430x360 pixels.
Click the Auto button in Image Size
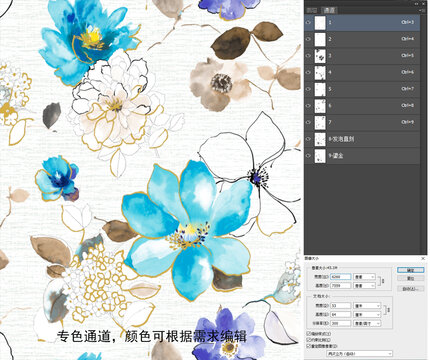[x=410, y=289]
